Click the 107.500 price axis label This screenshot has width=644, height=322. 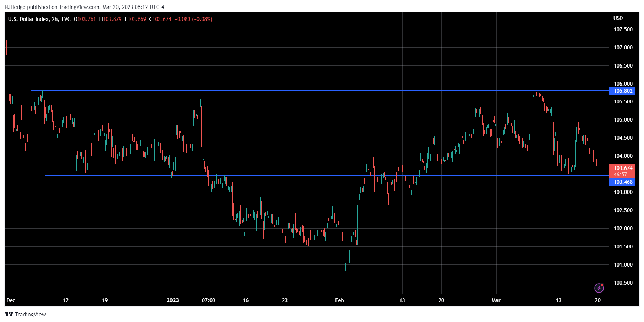click(x=623, y=29)
